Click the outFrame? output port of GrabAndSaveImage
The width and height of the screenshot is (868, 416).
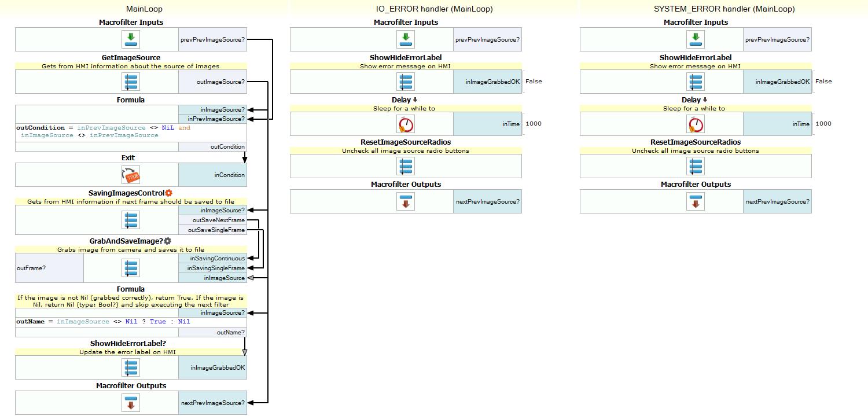click(31, 268)
